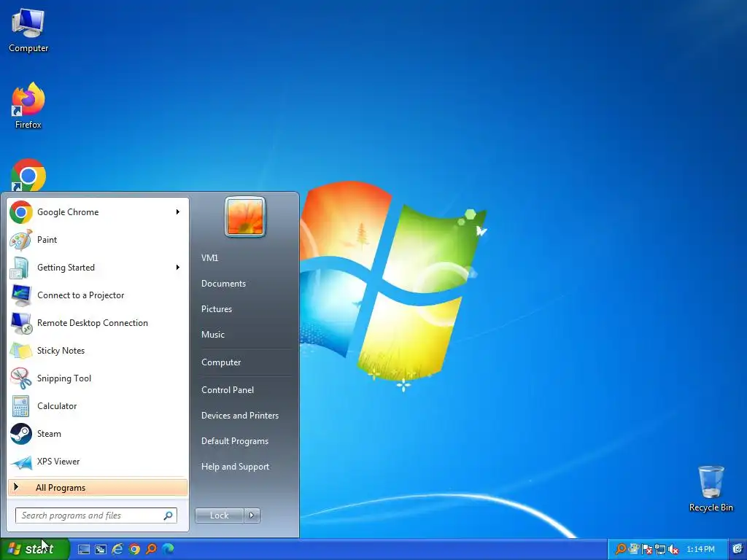Click the network tray icon
The width and height of the screenshot is (747, 560).
click(x=659, y=550)
